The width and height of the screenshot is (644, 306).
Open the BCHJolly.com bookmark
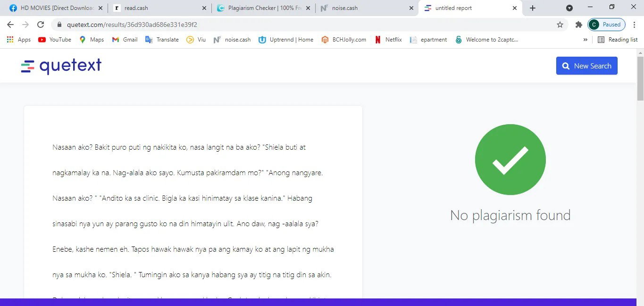(x=344, y=40)
